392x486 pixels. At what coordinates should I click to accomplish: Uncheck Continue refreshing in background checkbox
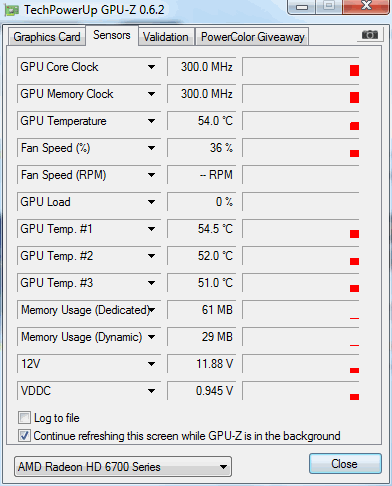(x=24, y=436)
